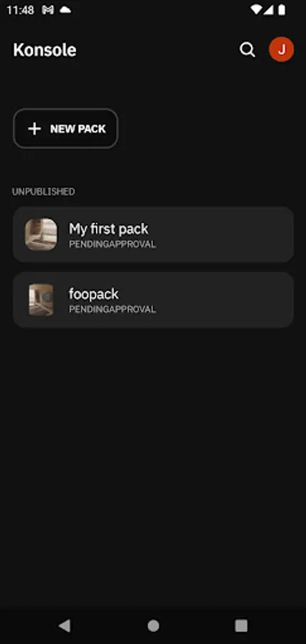Viewport: 306px width, 644px height.
Task: Tap the battery status icon
Action: [x=282, y=10]
